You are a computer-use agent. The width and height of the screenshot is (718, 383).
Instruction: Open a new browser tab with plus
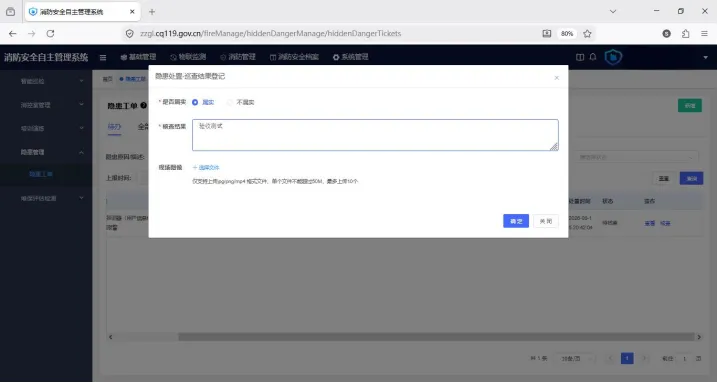152,12
